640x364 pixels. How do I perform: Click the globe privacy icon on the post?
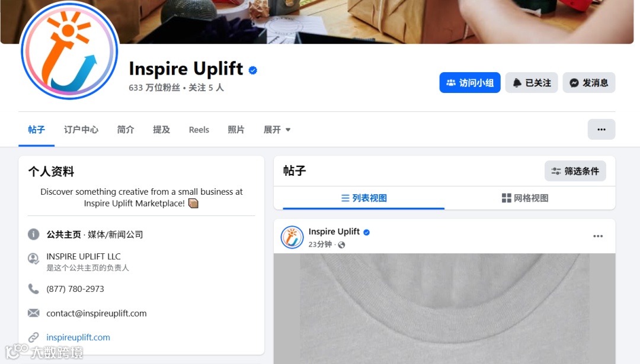pyautogui.click(x=342, y=244)
